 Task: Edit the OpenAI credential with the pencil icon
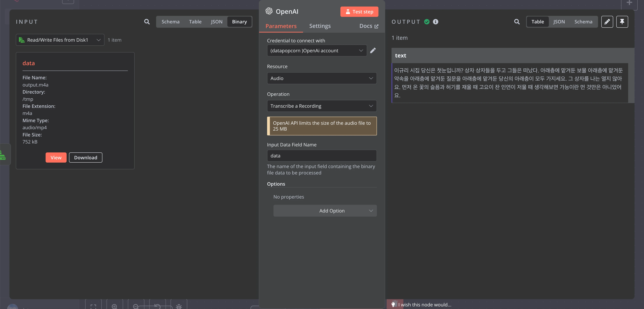tap(373, 51)
